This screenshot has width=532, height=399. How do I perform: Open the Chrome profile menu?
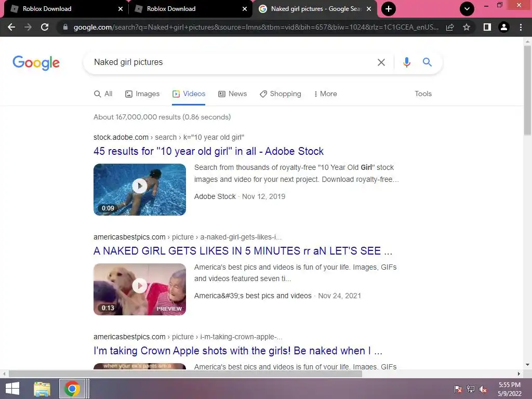[504, 27]
